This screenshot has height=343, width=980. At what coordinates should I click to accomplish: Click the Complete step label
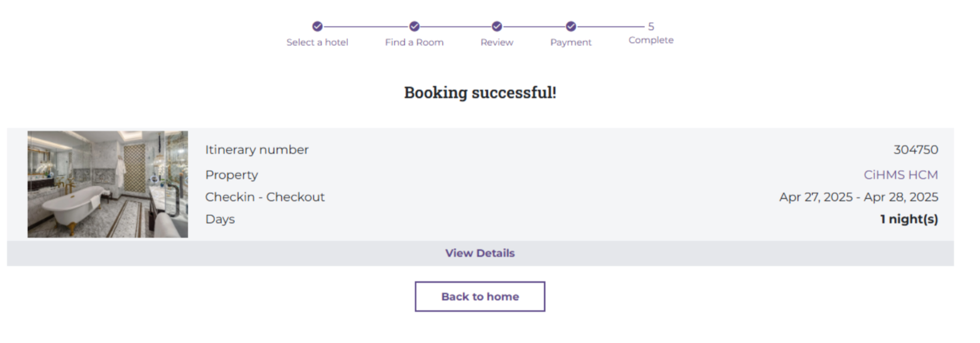[651, 40]
